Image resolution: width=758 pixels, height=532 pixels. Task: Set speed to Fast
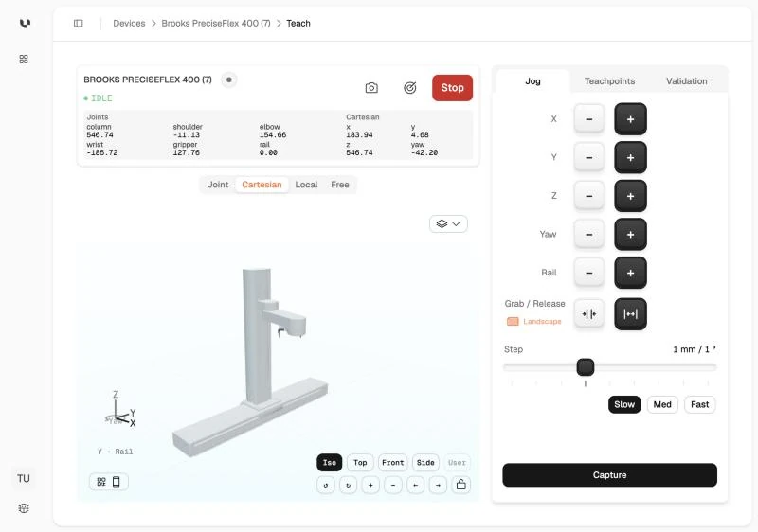(699, 404)
